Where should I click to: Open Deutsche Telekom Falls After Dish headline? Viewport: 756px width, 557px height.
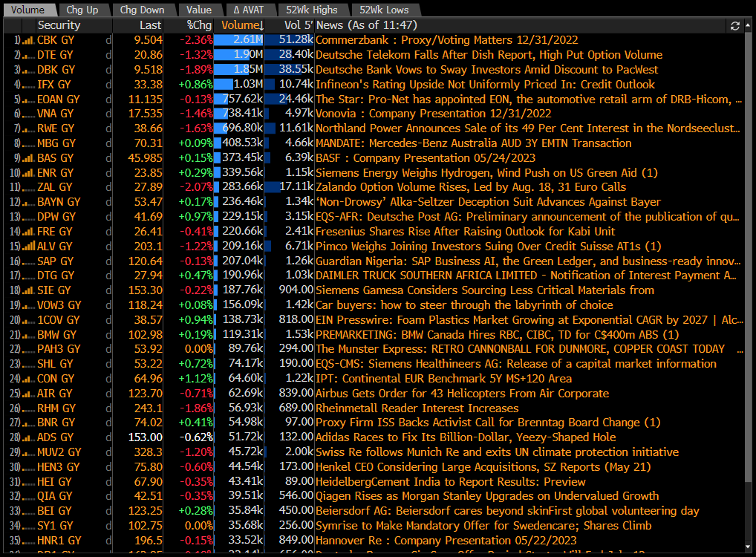pos(489,55)
